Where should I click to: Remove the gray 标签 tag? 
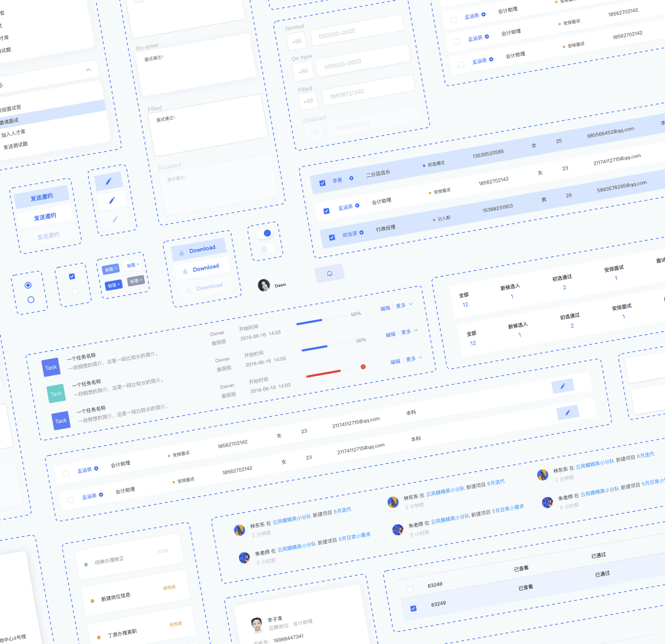141,281
